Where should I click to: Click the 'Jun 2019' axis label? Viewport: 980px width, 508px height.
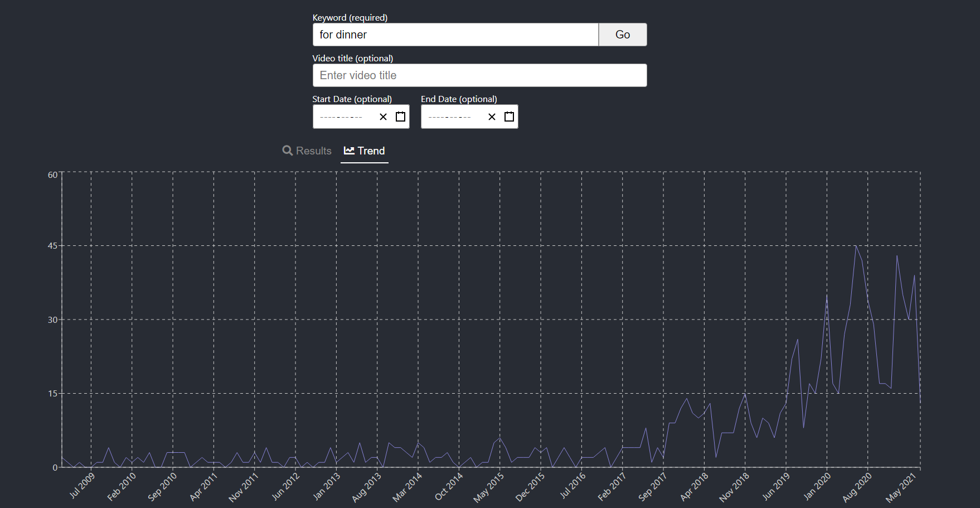[776, 486]
